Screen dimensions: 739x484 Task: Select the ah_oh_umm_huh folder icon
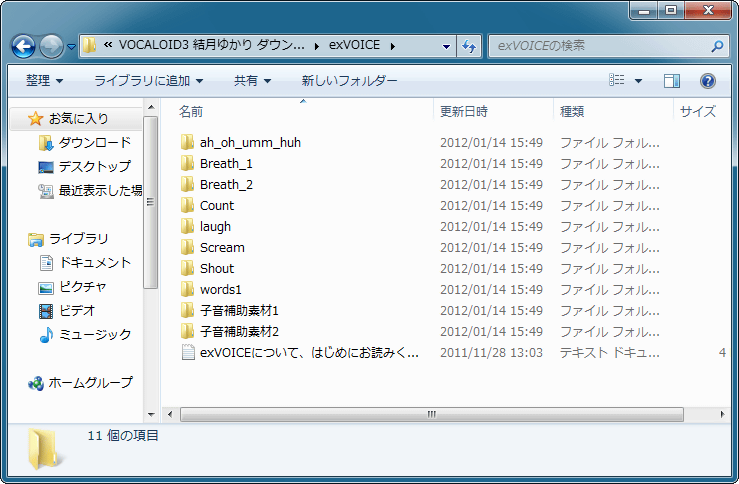click(x=188, y=142)
